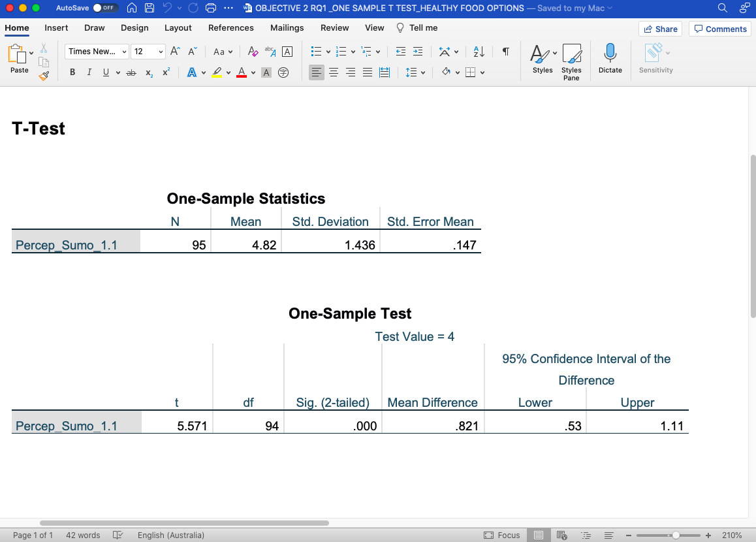Increase the font size
Screen dimensions: 756x542
coord(175,51)
